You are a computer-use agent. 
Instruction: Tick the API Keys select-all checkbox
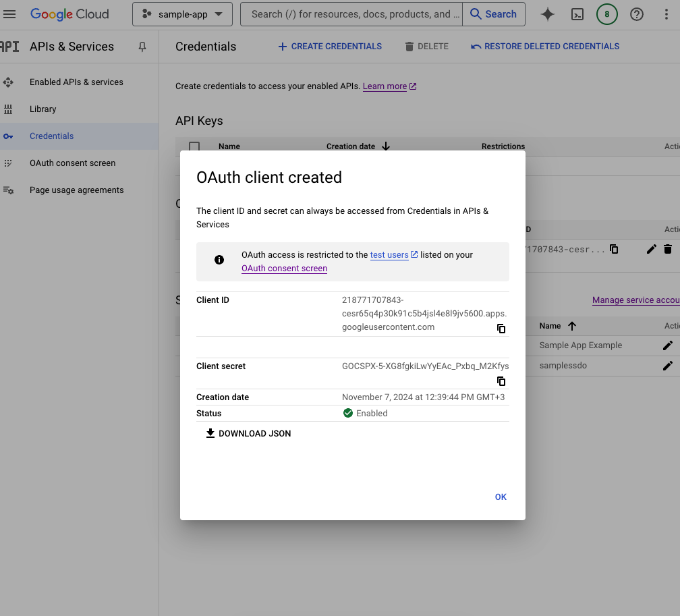[x=194, y=146]
